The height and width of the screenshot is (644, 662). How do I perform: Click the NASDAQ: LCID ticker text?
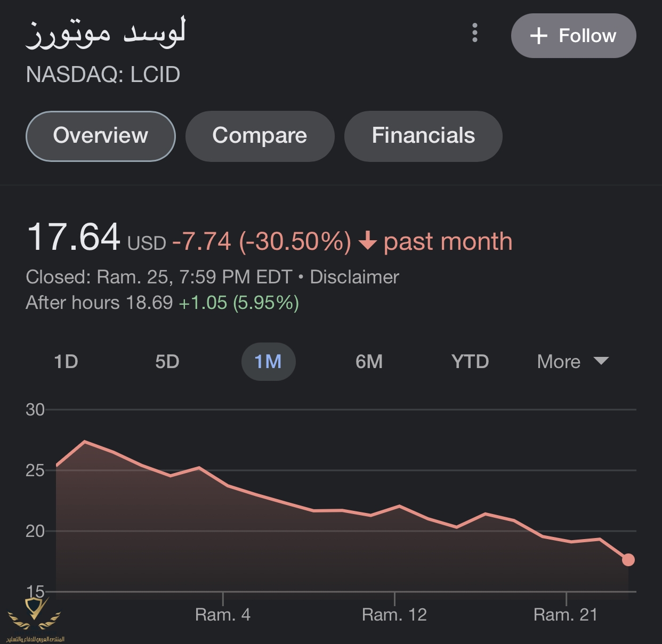tap(103, 75)
